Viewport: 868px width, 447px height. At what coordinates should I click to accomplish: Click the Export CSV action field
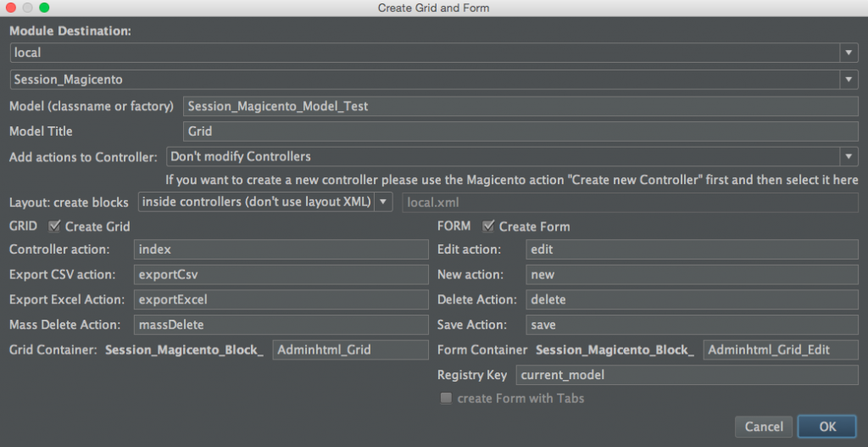pyautogui.click(x=281, y=274)
